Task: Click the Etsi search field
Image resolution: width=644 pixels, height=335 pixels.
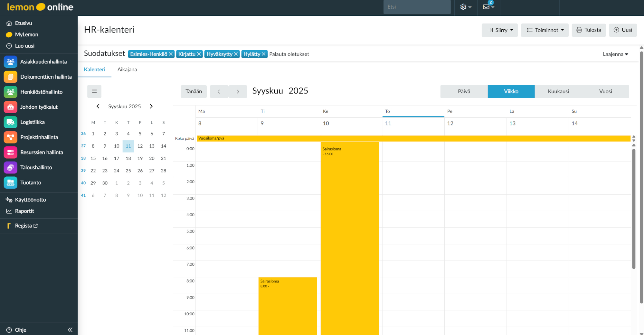Action: click(417, 7)
